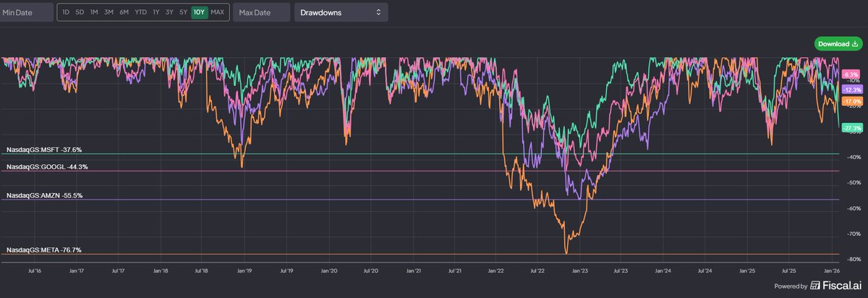This screenshot has height=298, width=868.
Task: Select the 6M time range
Action: [124, 12]
